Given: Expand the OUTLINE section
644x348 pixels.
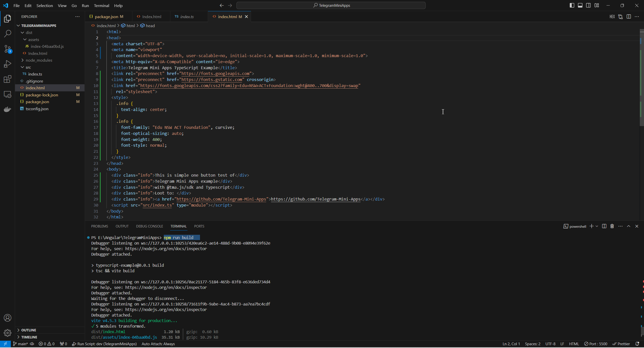Looking at the screenshot, I should point(28,330).
